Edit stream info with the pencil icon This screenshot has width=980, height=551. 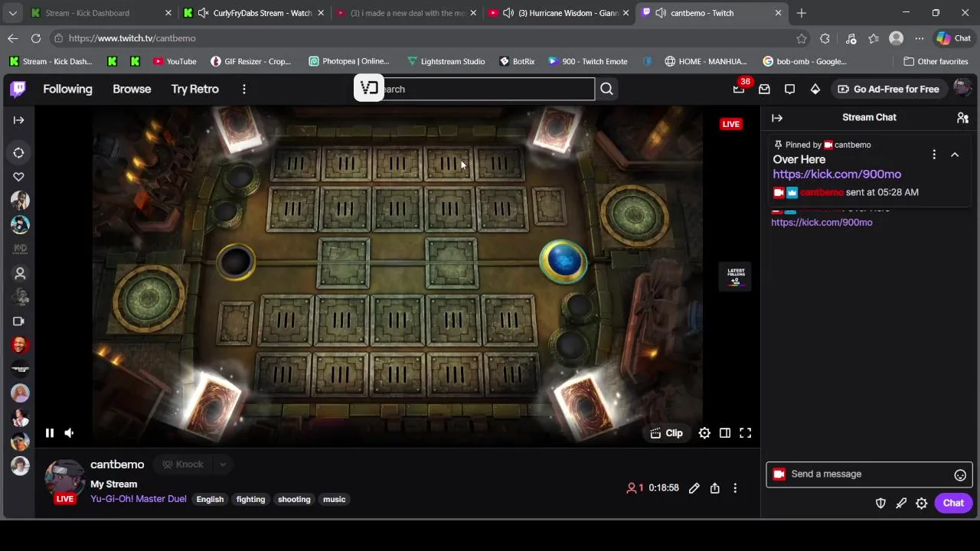pos(694,487)
